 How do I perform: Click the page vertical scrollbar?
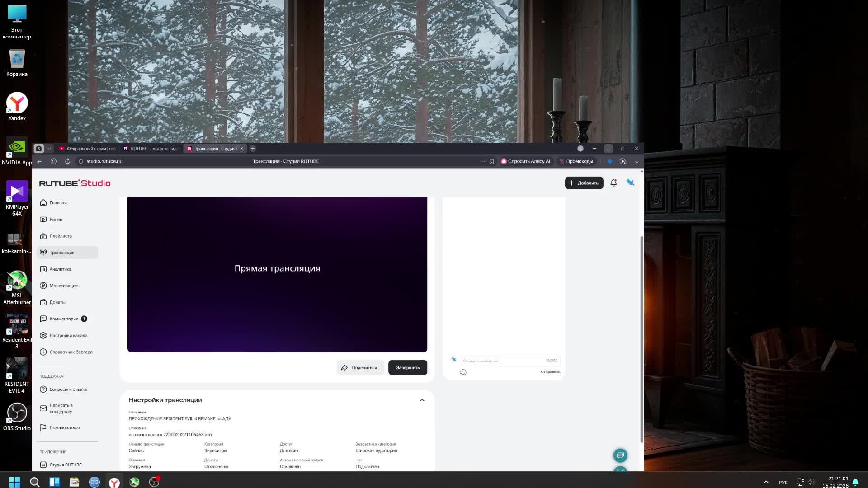(642, 339)
